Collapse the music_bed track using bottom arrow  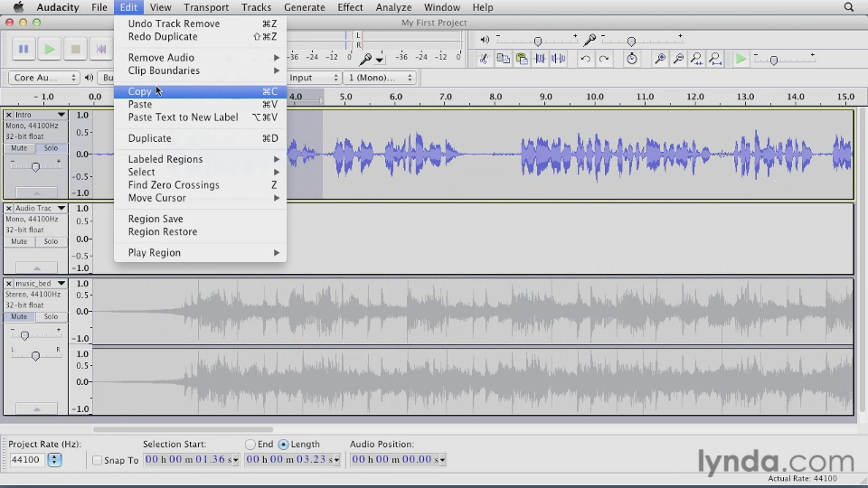coord(36,408)
